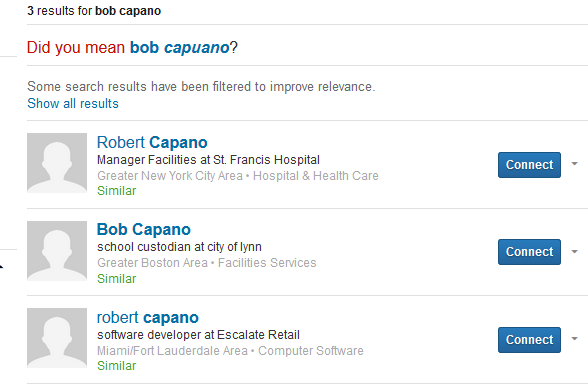Viewport: 588px width, 387px height.
Task: Open Robert Capano name link, Manager Facilities
Action: (x=152, y=142)
